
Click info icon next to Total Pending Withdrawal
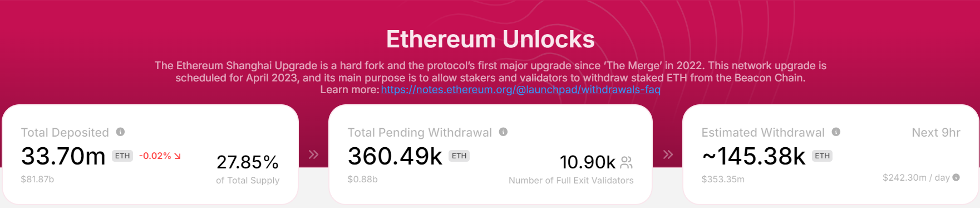[503, 132]
